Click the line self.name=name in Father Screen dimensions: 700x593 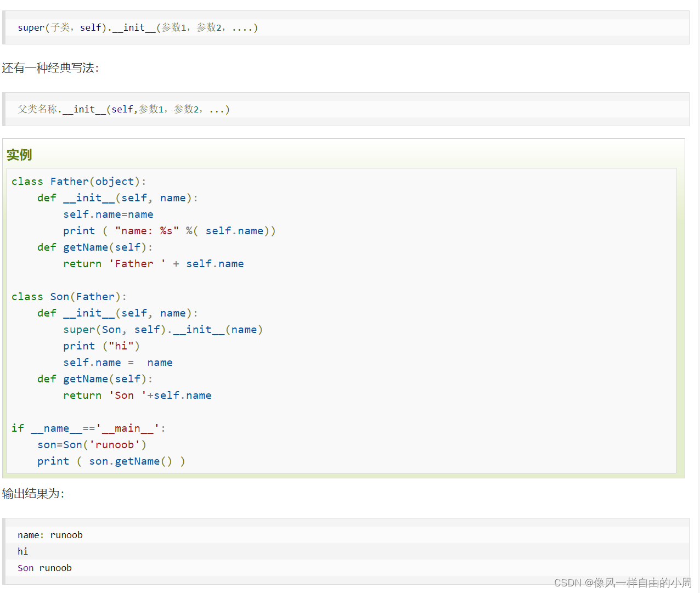pos(108,214)
